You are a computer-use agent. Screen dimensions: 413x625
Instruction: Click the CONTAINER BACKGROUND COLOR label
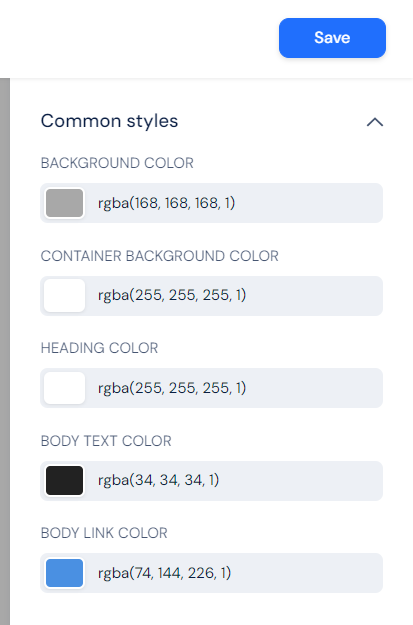[x=159, y=256]
